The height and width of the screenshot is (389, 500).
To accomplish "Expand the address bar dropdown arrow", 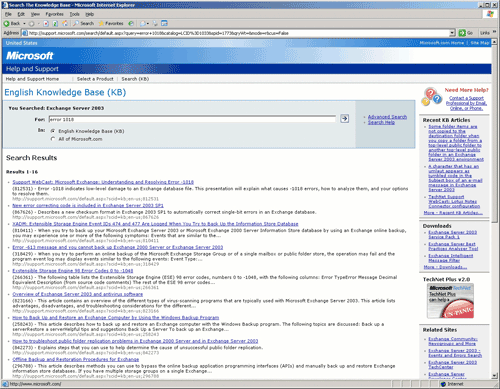I will (452, 33).
